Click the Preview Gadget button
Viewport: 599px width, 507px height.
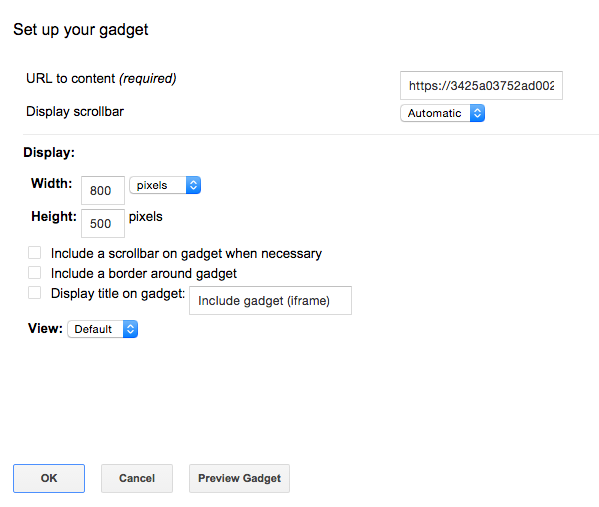tap(239, 478)
